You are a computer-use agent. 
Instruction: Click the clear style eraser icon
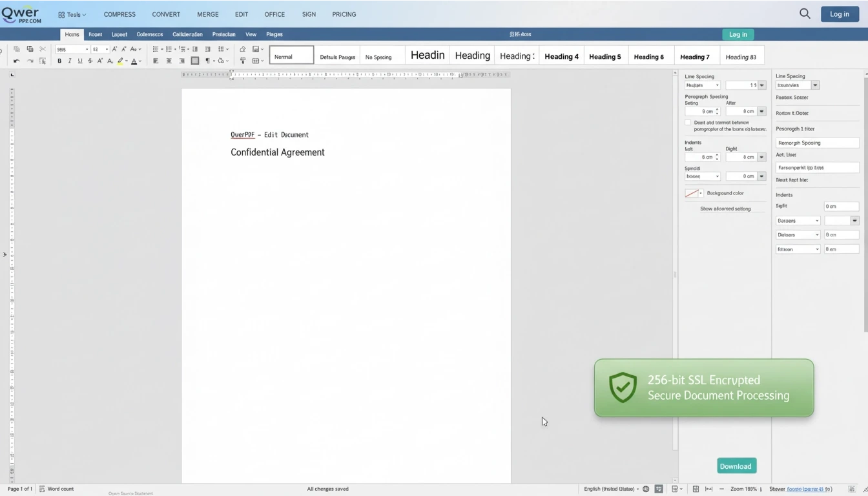pyautogui.click(x=243, y=49)
